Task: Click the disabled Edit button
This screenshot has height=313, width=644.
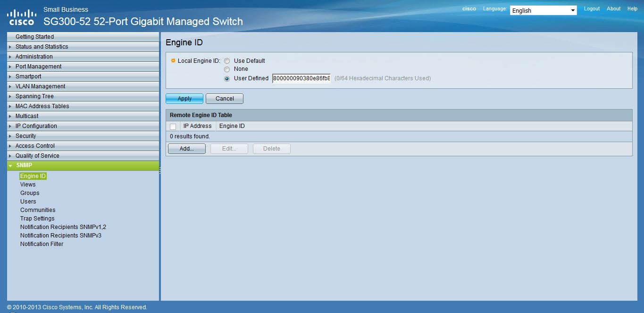Action: click(x=229, y=149)
